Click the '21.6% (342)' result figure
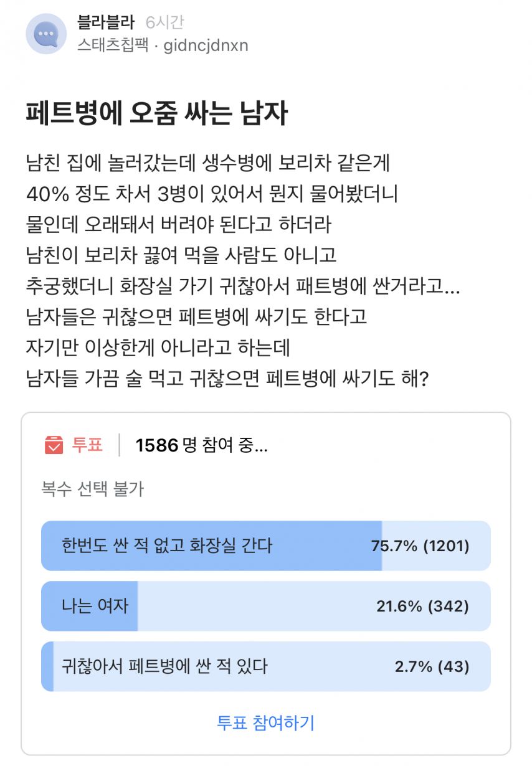 [x=423, y=607]
